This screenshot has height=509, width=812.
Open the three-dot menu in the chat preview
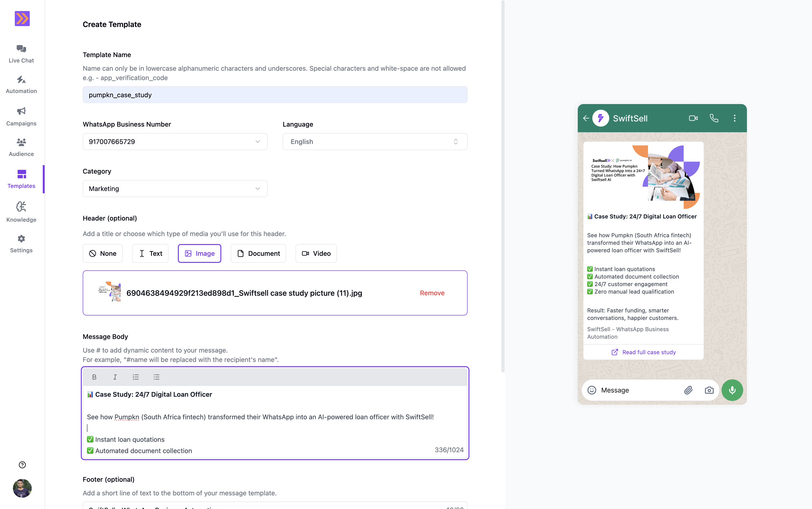734,118
